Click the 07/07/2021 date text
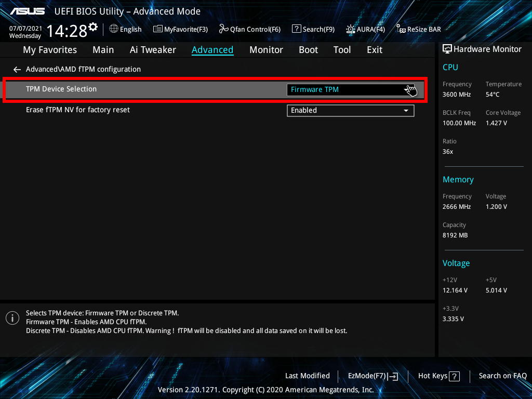The height and width of the screenshot is (399, 532). click(x=25, y=29)
